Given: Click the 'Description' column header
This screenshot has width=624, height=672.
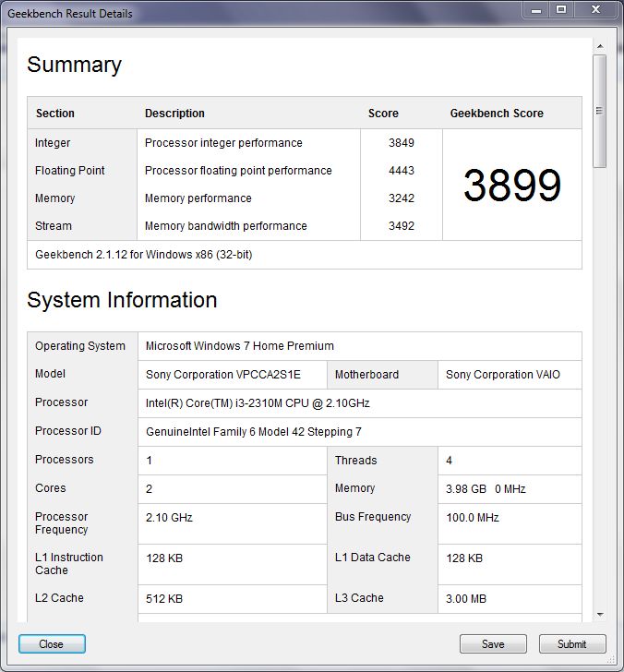Looking at the screenshot, I should 174,114.
